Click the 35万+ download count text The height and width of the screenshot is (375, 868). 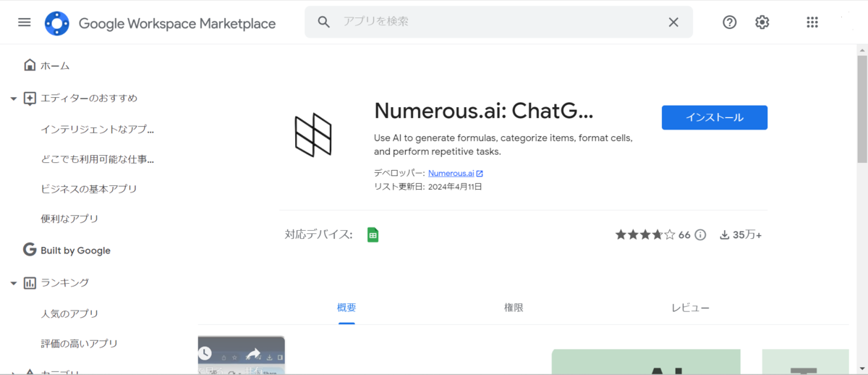coord(747,235)
